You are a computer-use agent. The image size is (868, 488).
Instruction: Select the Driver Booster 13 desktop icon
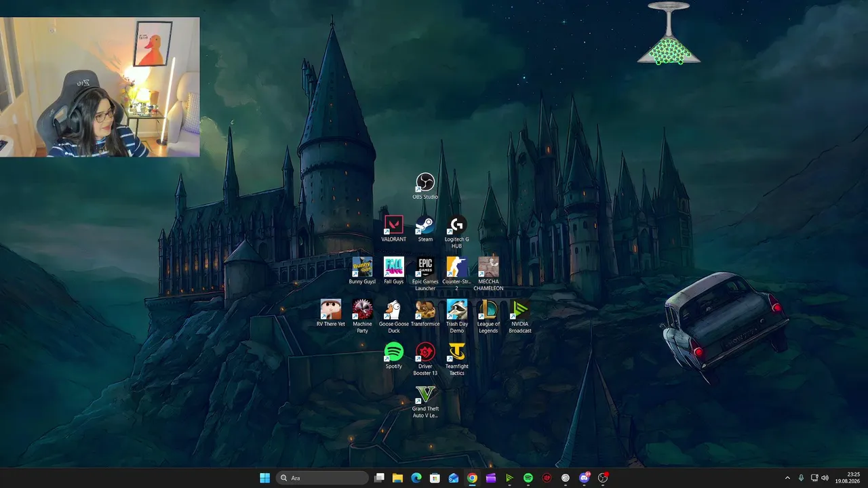425,359
